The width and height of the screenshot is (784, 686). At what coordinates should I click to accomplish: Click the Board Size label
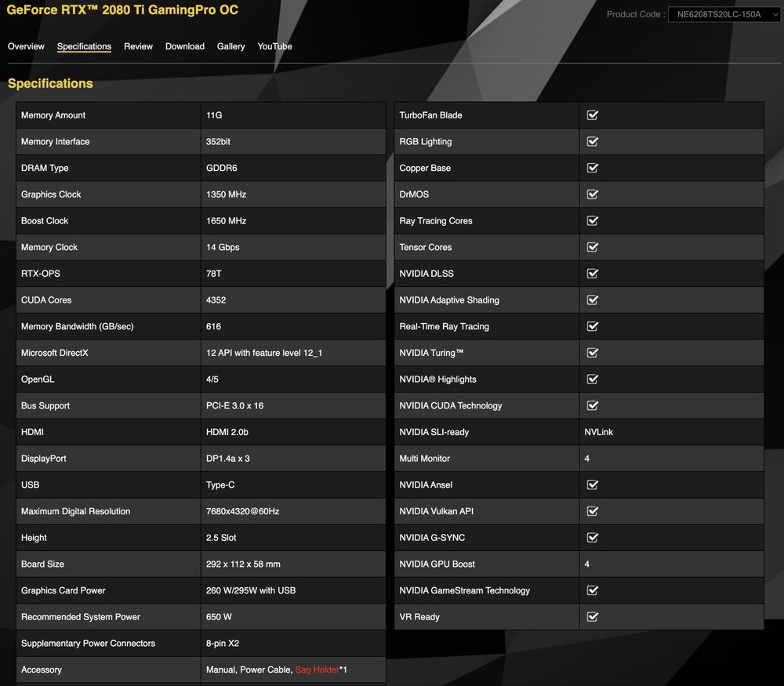click(42, 564)
